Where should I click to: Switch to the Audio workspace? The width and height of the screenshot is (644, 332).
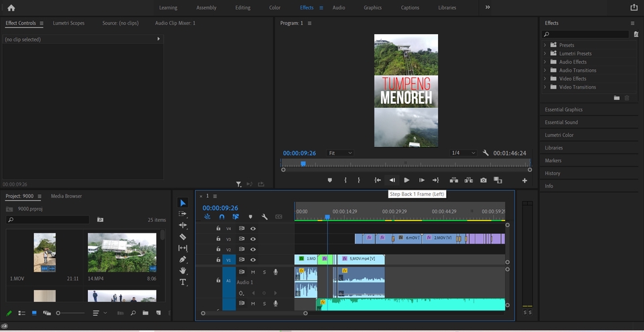[x=339, y=7]
